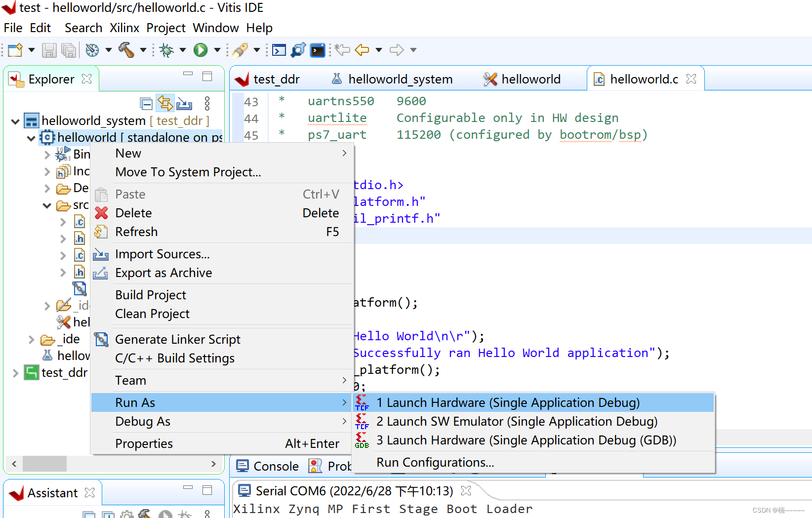Select Launch Hardware (Single Application Debug)
The height and width of the screenshot is (518, 812).
pos(533,402)
